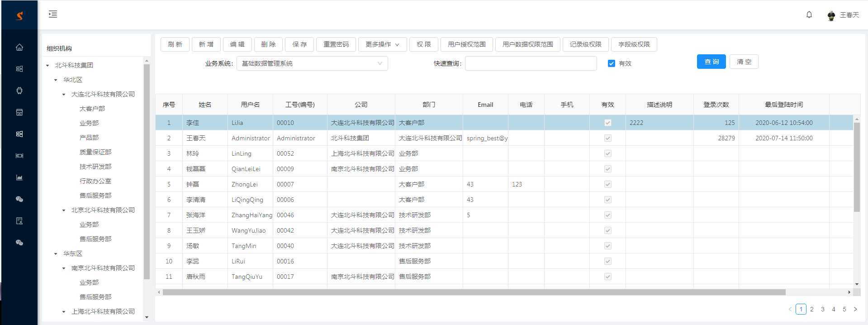
Task: Click the Home icon in the sidebar
Action: click(19, 47)
